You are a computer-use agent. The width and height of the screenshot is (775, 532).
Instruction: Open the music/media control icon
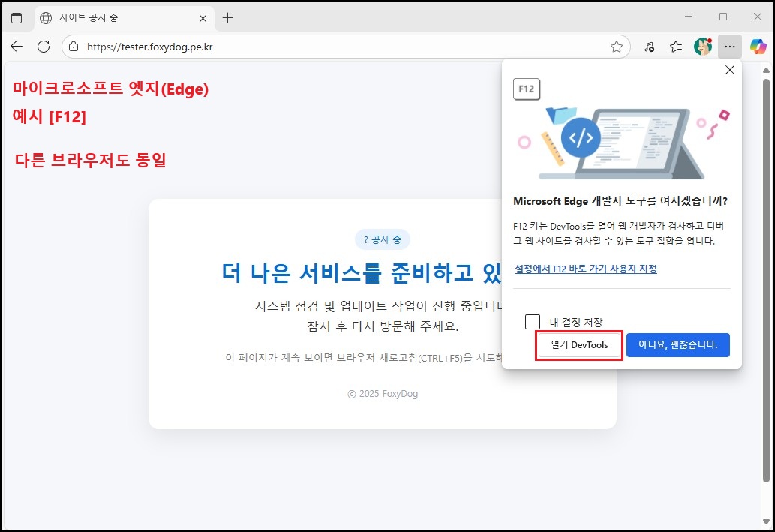pos(649,47)
